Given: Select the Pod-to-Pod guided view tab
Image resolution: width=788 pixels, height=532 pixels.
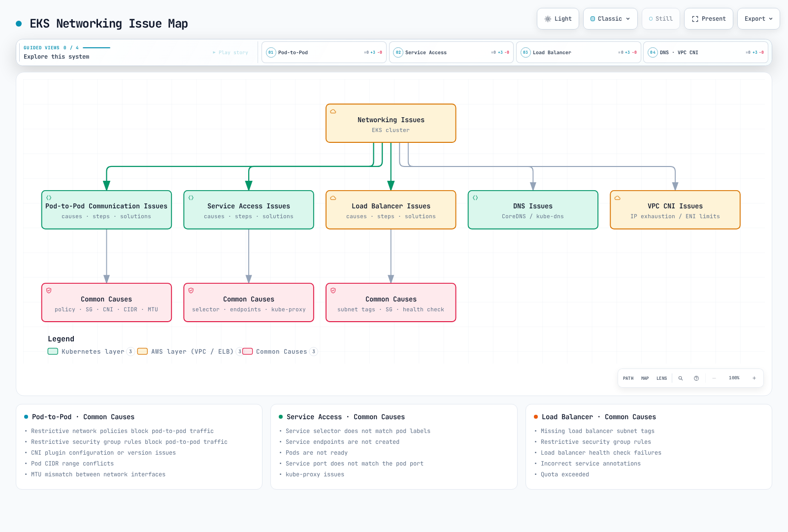Looking at the screenshot, I should pos(324,52).
